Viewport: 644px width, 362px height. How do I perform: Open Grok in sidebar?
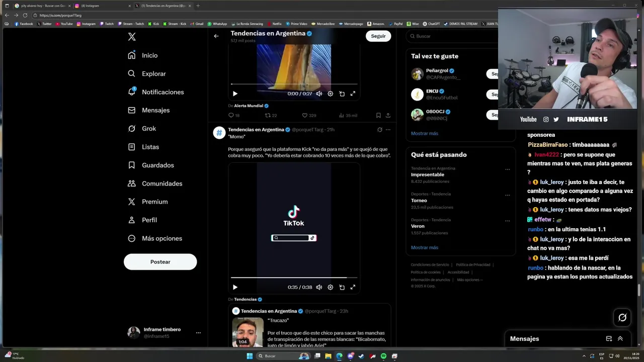point(142,129)
